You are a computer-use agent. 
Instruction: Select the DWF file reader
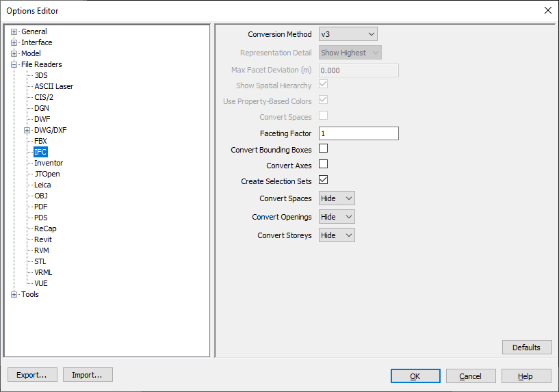[42, 120]
